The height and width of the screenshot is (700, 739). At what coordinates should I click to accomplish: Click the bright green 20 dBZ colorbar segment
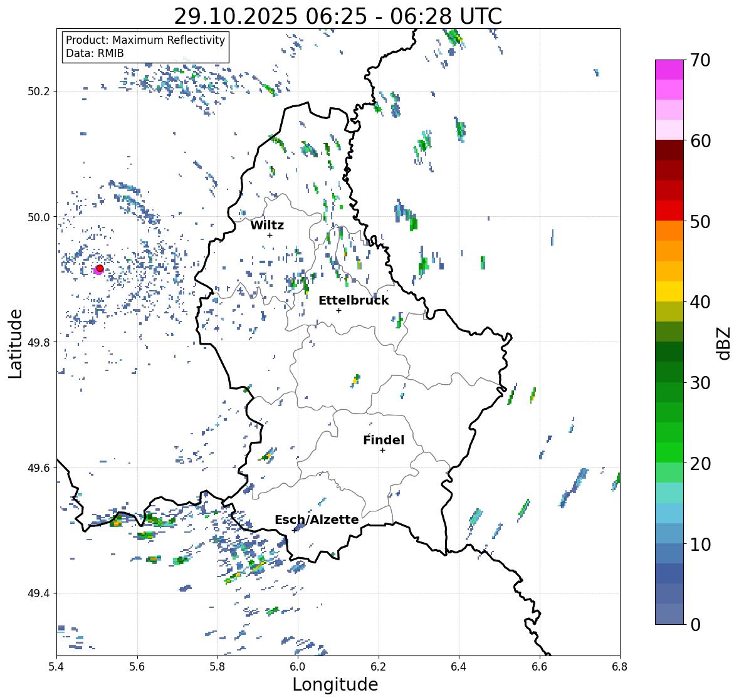point(669,452)
